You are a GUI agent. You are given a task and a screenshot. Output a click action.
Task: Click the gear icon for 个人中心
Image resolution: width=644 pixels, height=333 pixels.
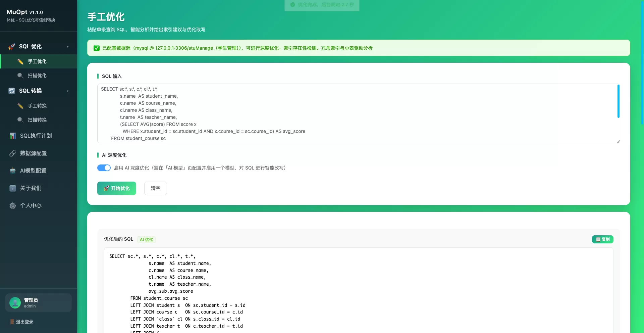pos(13,206)
